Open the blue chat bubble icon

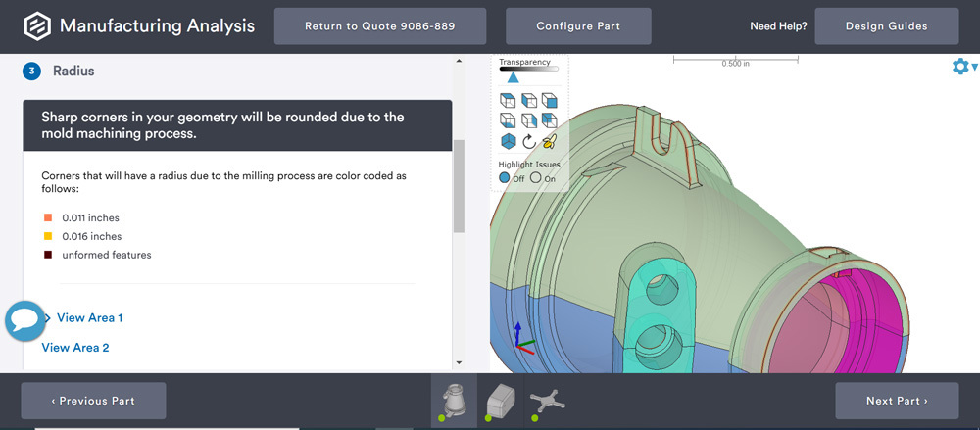24,320
